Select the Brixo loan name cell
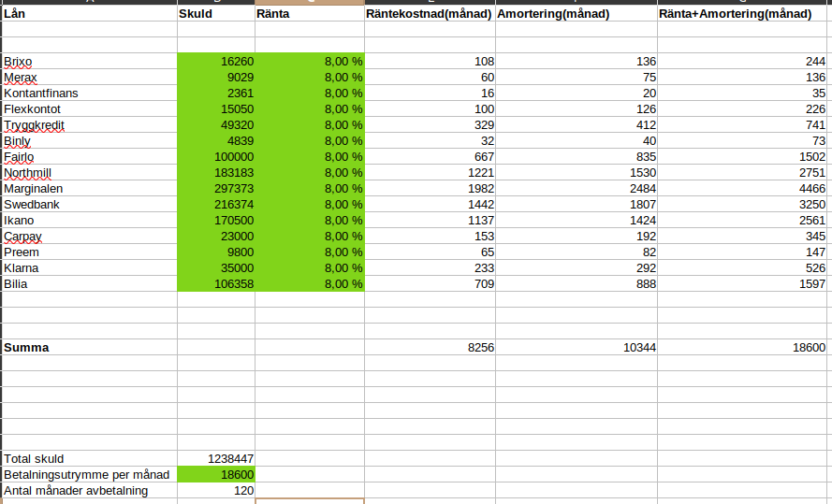 [x=89, y=62]
